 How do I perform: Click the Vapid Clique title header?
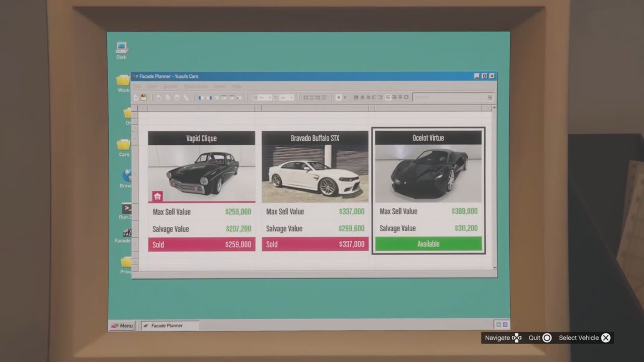tap(201, 138)
